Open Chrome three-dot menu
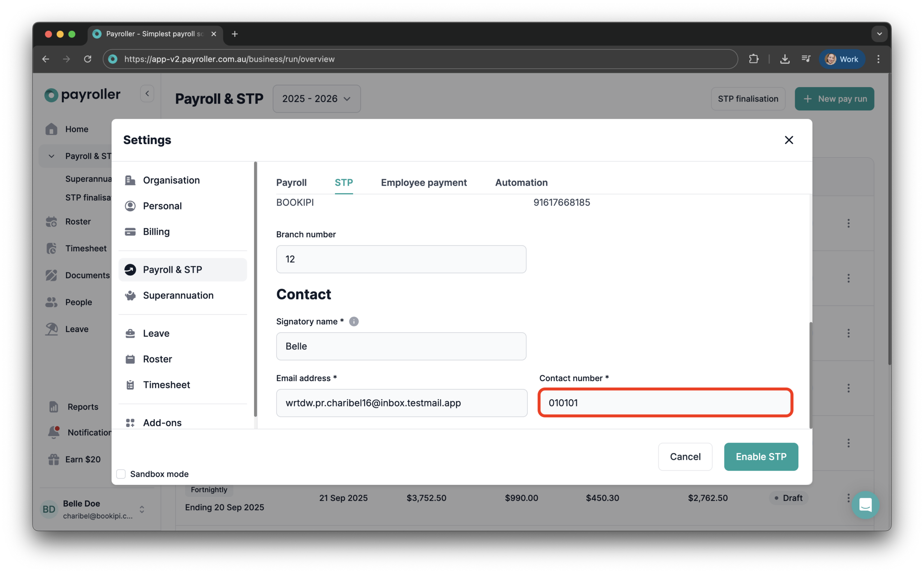 point(879,59)
